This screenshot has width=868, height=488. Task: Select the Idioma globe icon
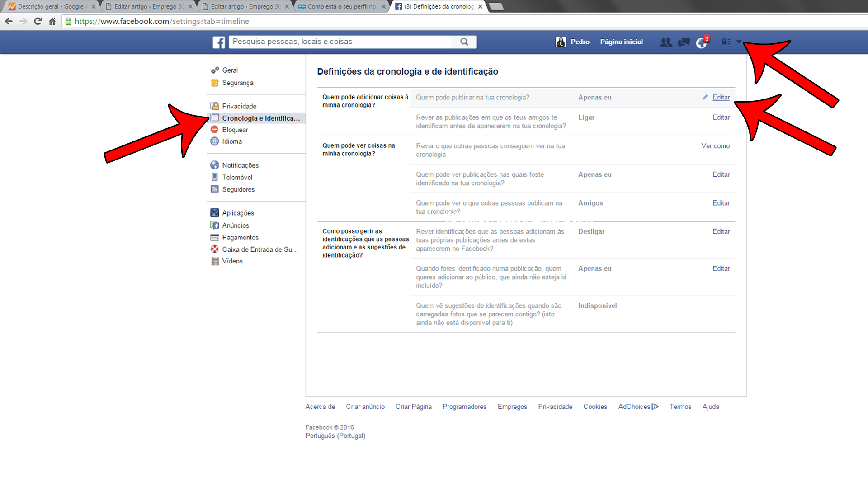coord(214,141)
